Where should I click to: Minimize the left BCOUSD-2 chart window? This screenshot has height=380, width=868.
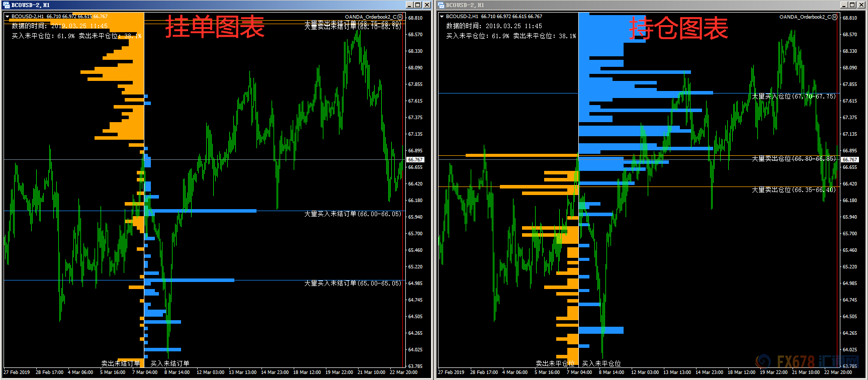click(409, 5)
